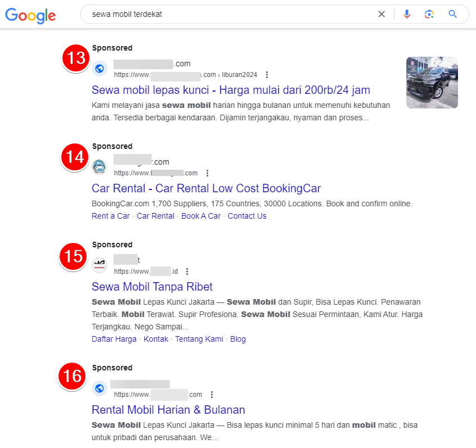Follow the Contact Us sitelink

[x=247, y=216]
